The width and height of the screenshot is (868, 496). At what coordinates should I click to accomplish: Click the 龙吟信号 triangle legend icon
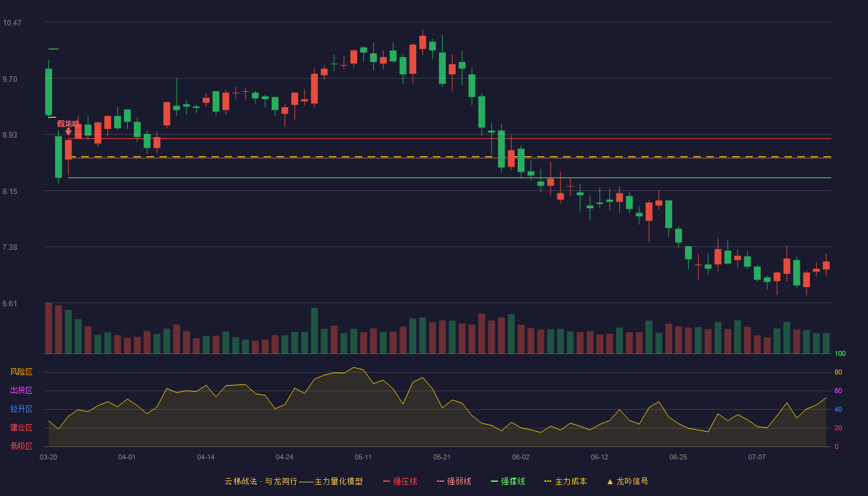(610, 481)
